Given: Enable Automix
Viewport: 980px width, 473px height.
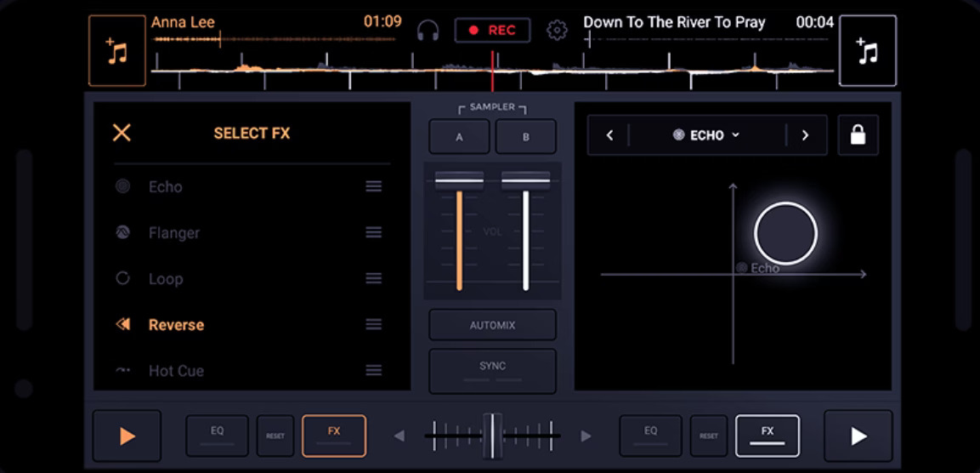Looking at the screenshot, I should 492,325.
